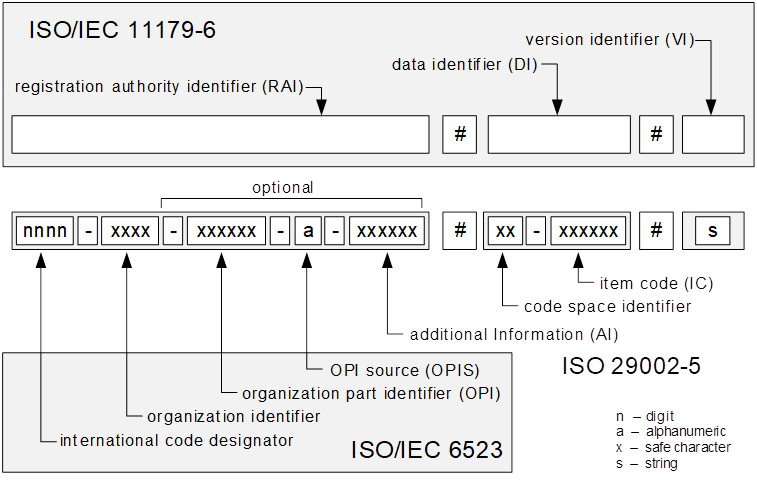Click the 'xxxxxx' item code box
This screenshot has width=757, height=480.
[x=588, y=231]
